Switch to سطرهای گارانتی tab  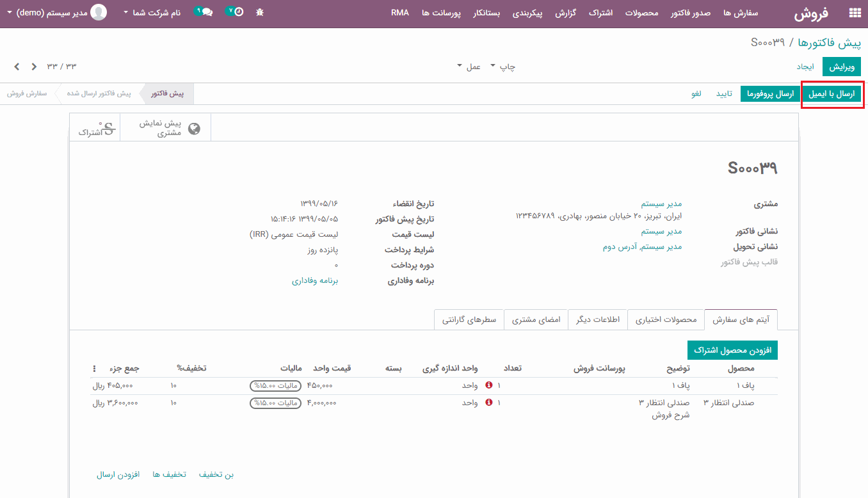469,319
